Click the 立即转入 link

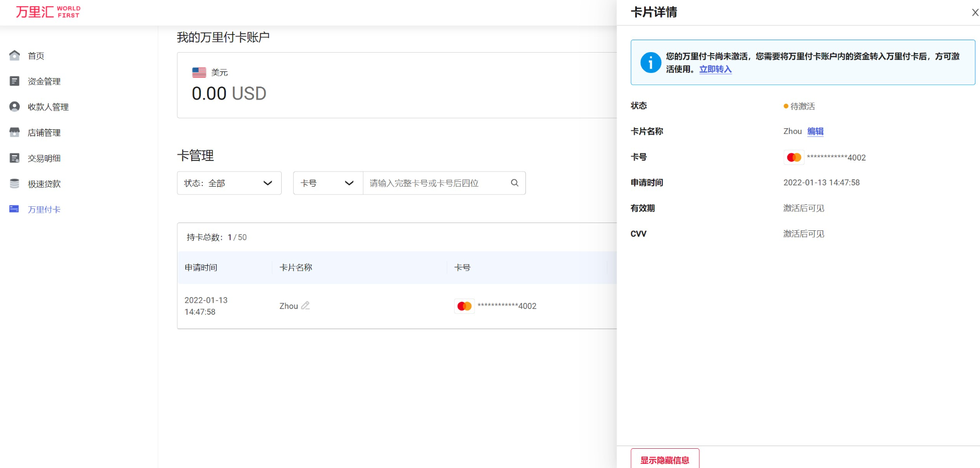(715, 69)
